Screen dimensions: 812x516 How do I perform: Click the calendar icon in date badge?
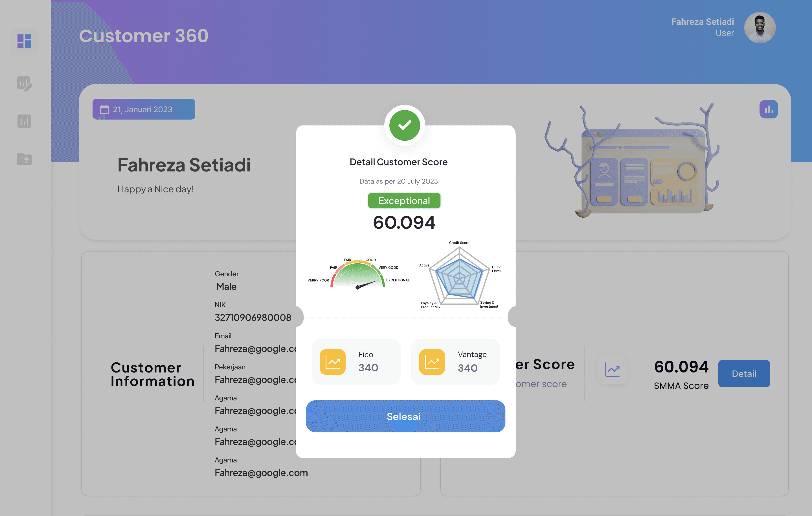click(x=104, y=109)
